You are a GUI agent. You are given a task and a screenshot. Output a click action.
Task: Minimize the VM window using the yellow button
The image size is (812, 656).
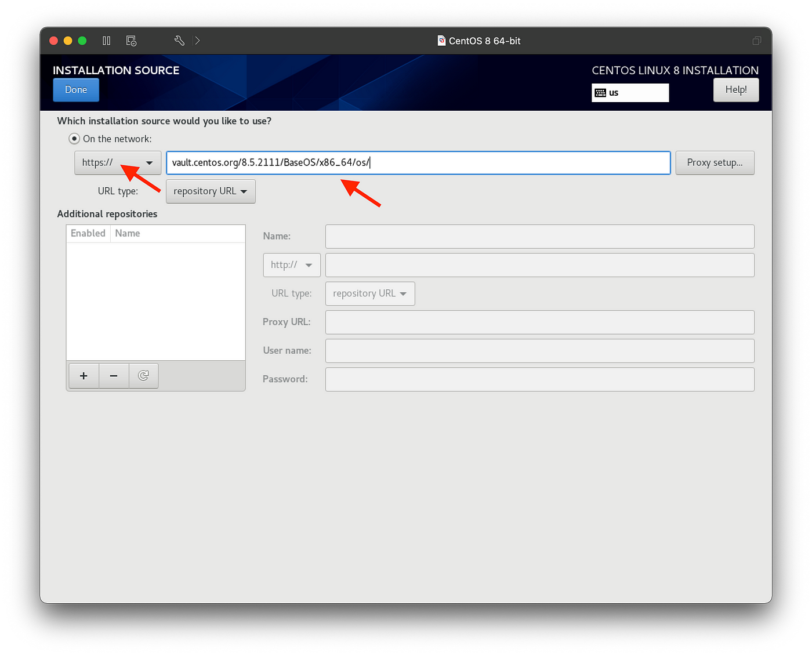click(x=68, y=41)
